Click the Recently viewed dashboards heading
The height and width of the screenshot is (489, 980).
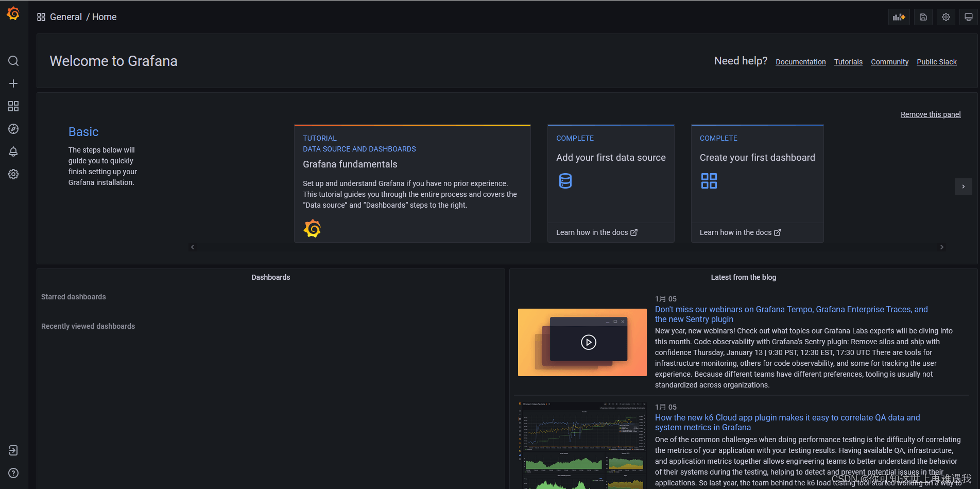click(x=88, y=326)
